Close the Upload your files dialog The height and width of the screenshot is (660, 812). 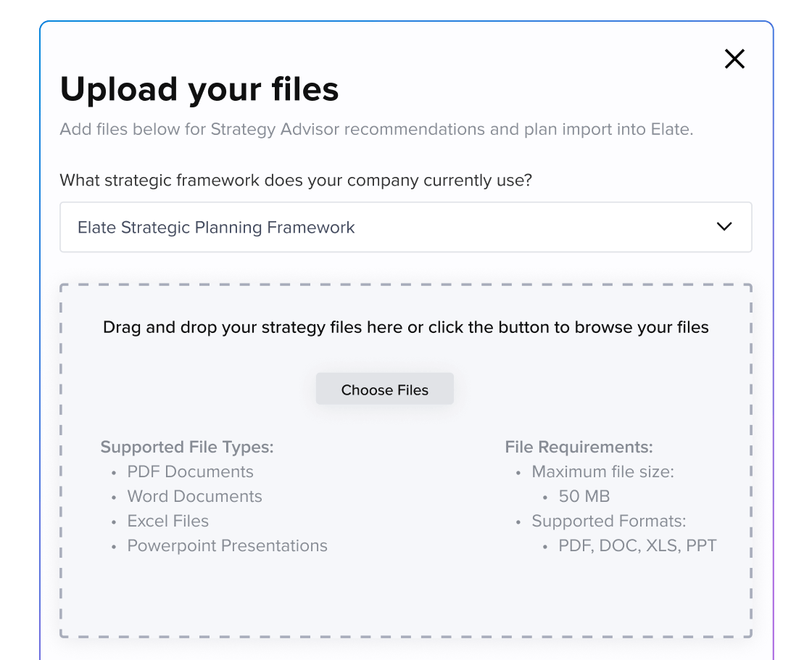734,59
